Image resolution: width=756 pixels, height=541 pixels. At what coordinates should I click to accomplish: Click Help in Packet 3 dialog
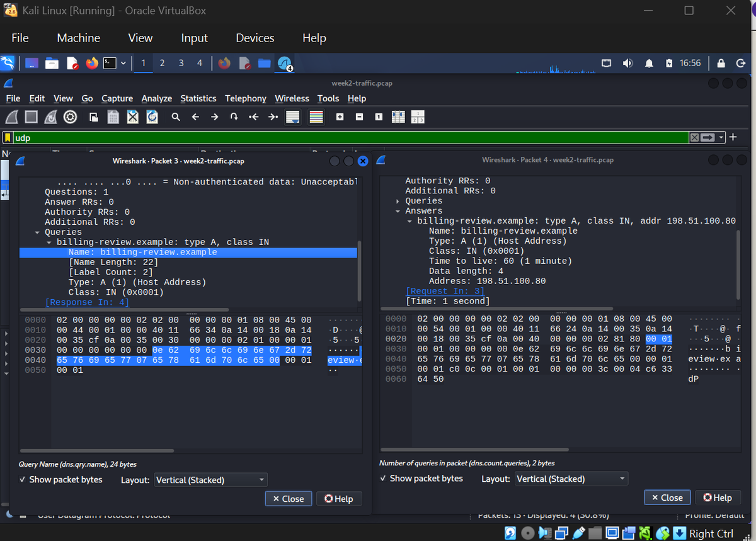click(339, 499)
